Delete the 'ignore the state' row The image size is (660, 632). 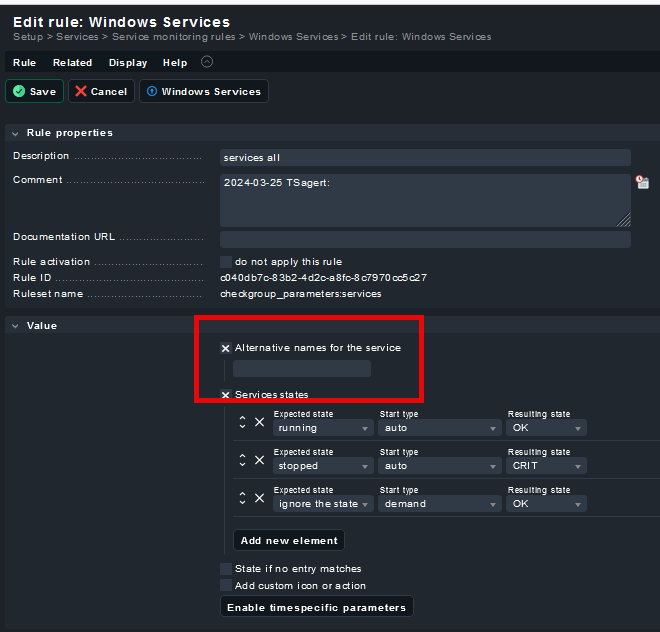coord(259,499)
